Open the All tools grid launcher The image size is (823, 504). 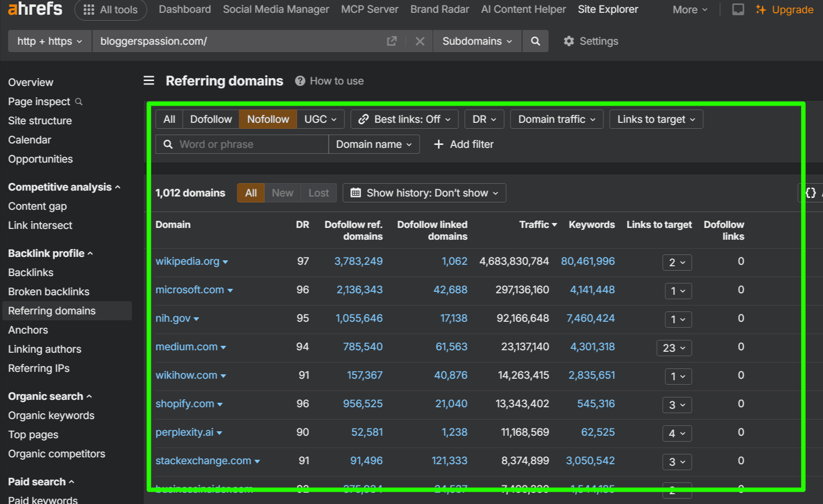click(111, 9)
